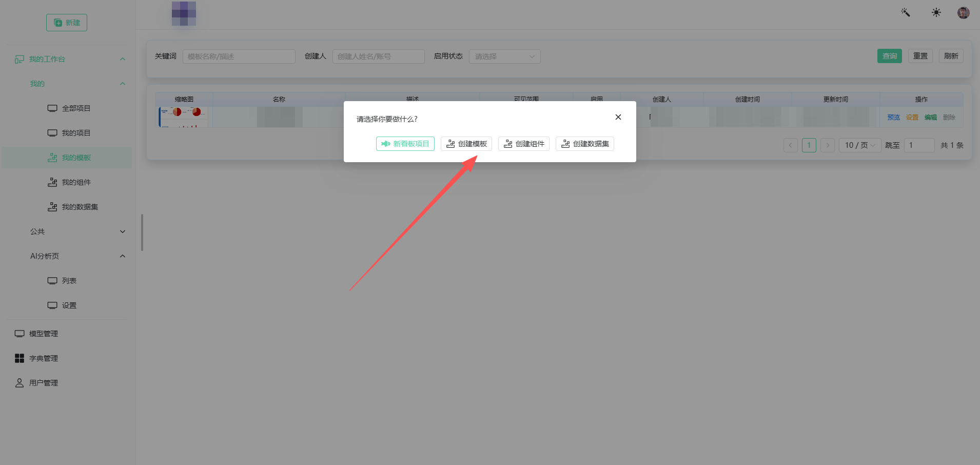The height and width of the screenshot is (465, 980).
Task: Click the 刷新 refresh button
Action: coord(951,56)
